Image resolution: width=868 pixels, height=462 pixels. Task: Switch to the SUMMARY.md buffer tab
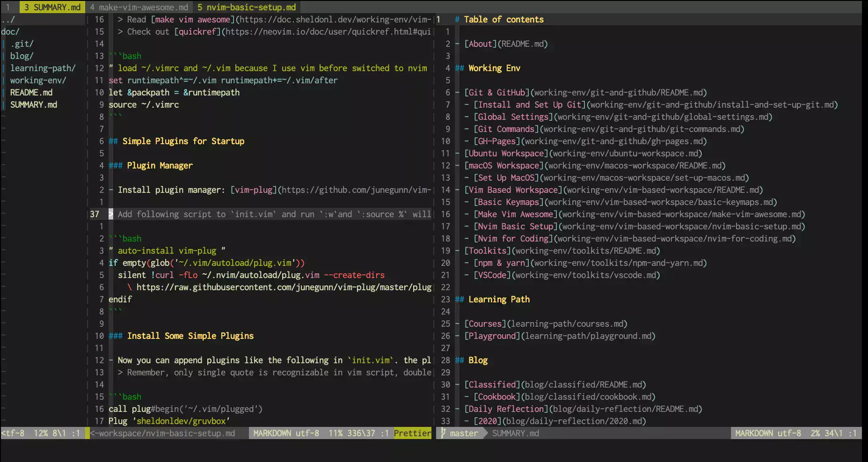point(52,7)
